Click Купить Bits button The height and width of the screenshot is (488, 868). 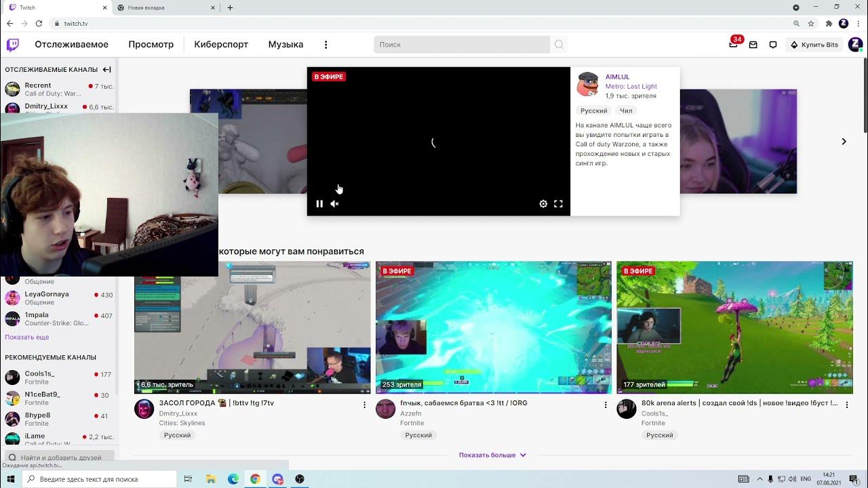click(814, 45)
